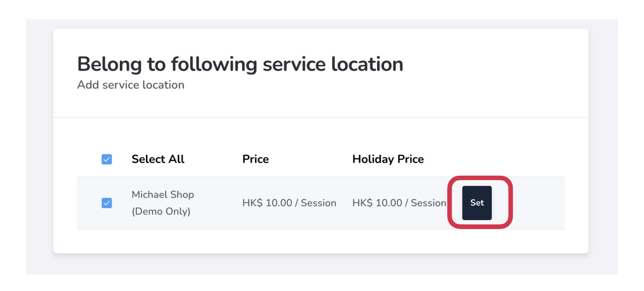Click the blue checkmark icon beside Select All

click(x=107, y=159)
